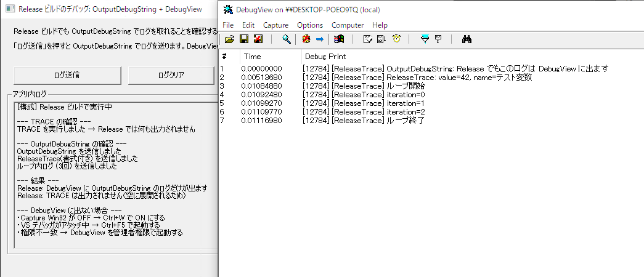Image resolution: width=644 pixels, height=277 pixels.
Task: Toggle the Autoscroll toolbar icon
Action: pos(382,39)
